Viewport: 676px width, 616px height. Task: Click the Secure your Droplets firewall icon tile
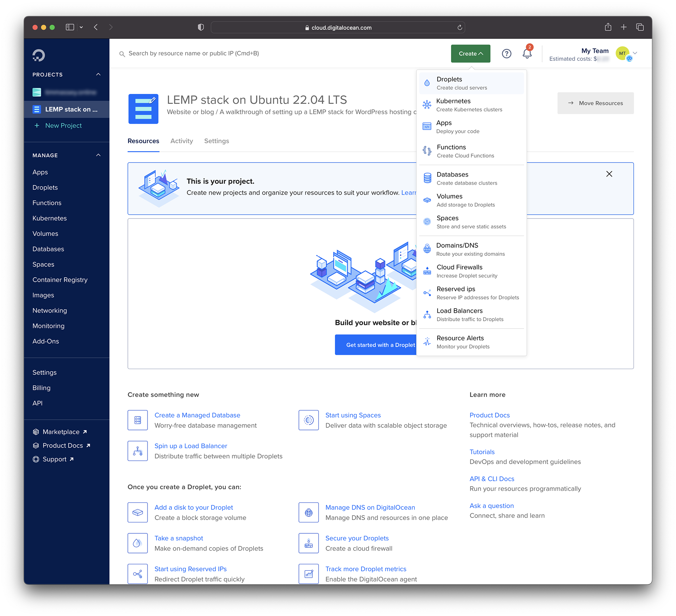point(309,543)
